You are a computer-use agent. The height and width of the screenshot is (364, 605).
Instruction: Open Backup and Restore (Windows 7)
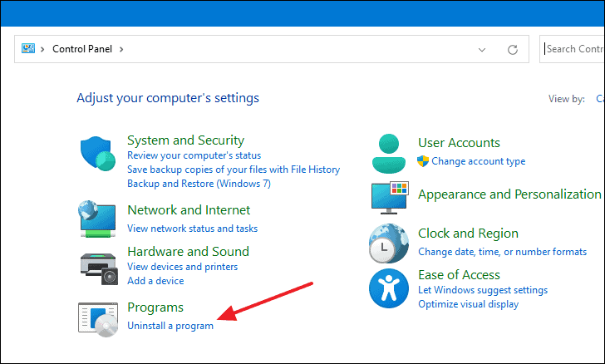point(199,184)
